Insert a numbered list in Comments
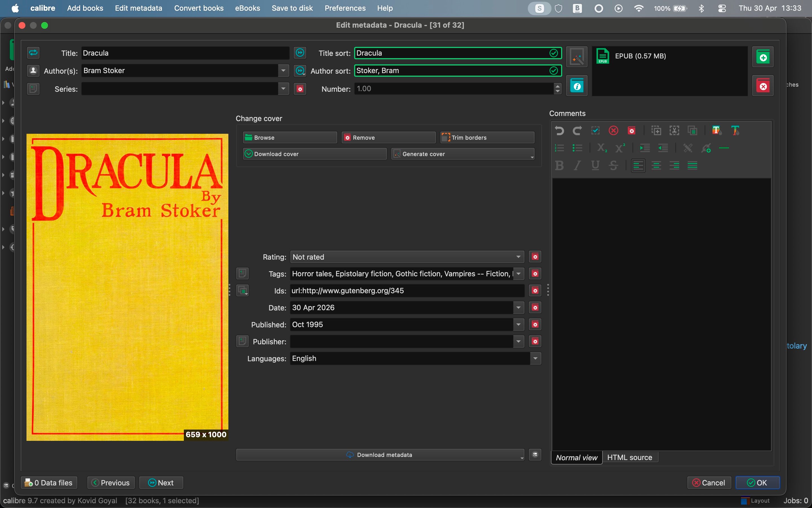The height and width of the screenshot is (508, 812). pos(559,148)
